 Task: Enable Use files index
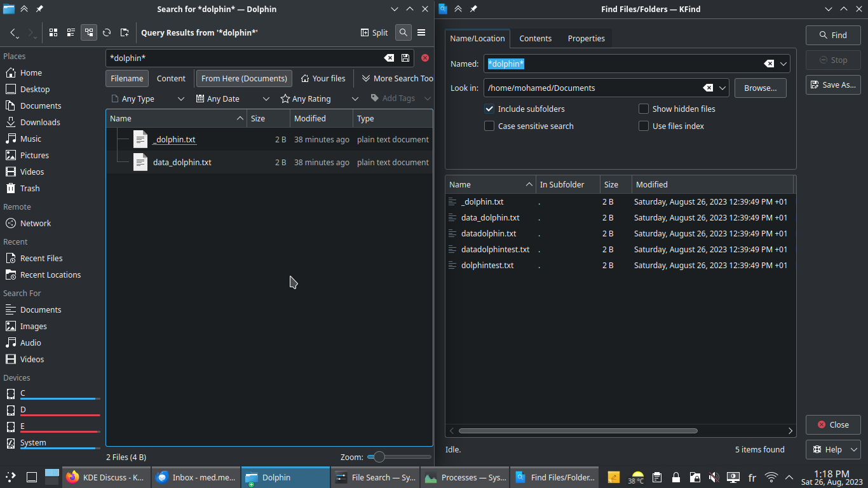[671, 126]
